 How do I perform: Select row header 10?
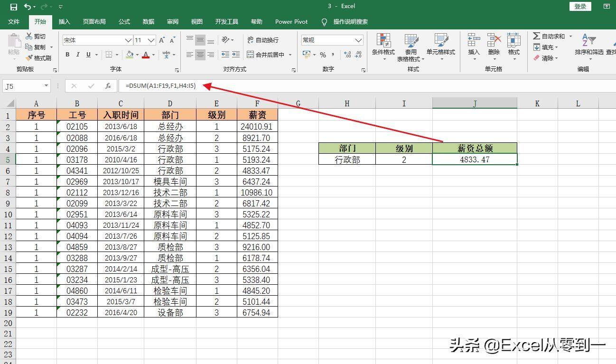click(x=8, y=214)
